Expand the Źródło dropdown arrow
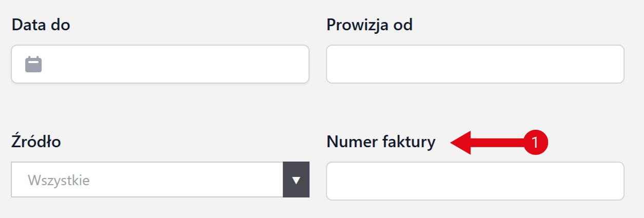The width and height of the screenshot is (644, 218). pos(296,180)
